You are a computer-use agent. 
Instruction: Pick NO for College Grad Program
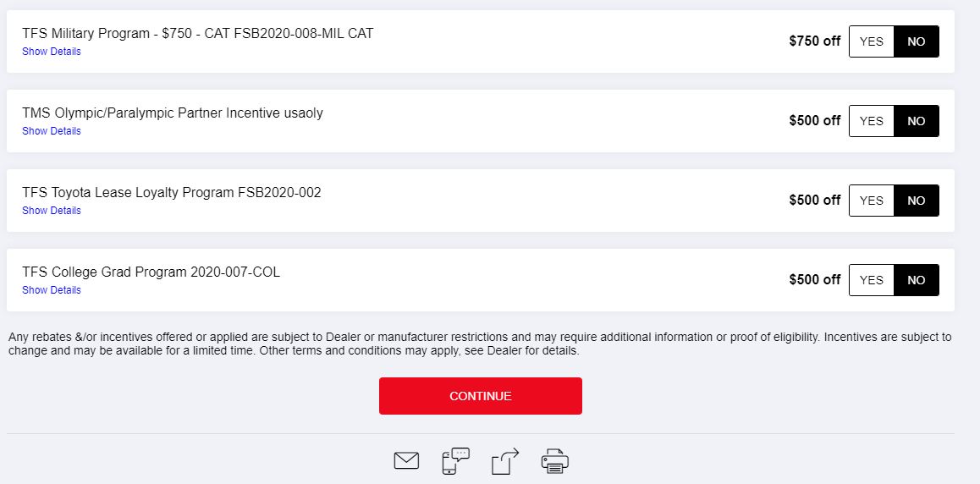click(917, 280)
